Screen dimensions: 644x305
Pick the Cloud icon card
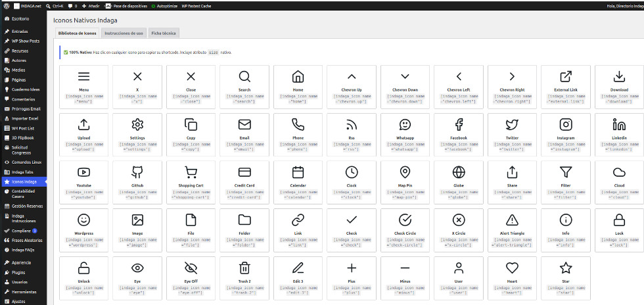coord(619,182)
